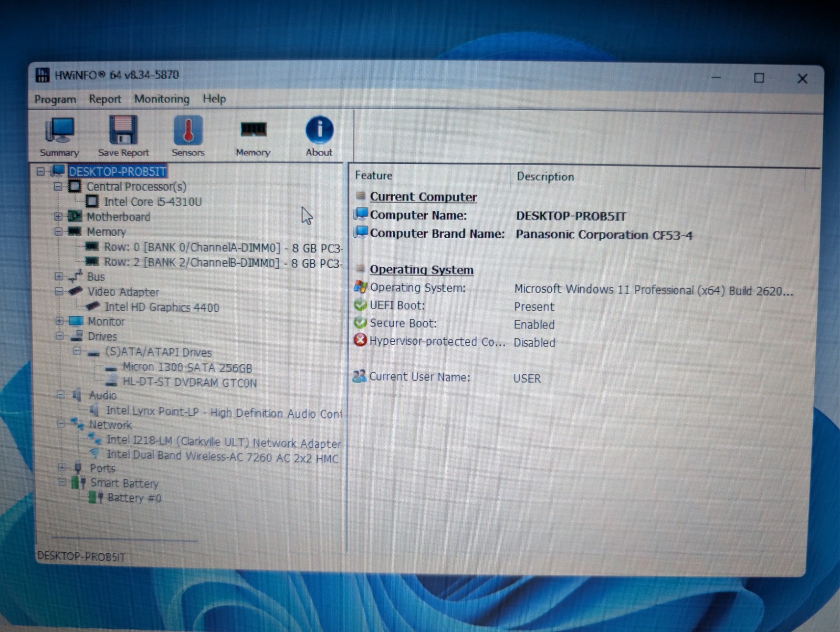Maximize the HWiNFO window

(x=759, y=78)
